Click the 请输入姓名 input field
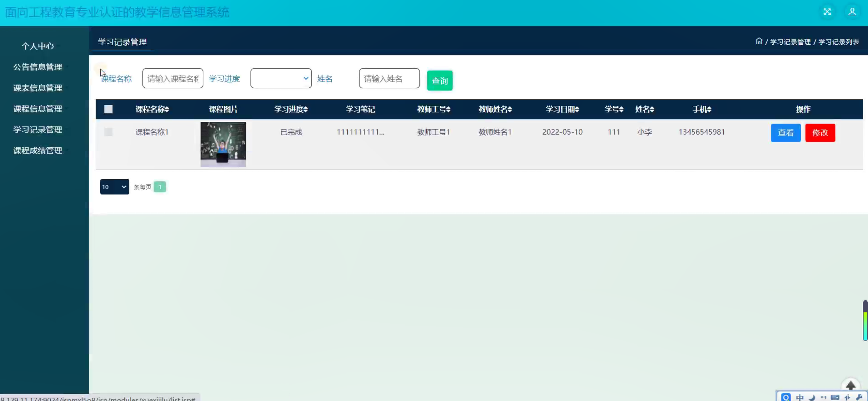The height and width of the screenshot is (401, 868). pos(389,78)
